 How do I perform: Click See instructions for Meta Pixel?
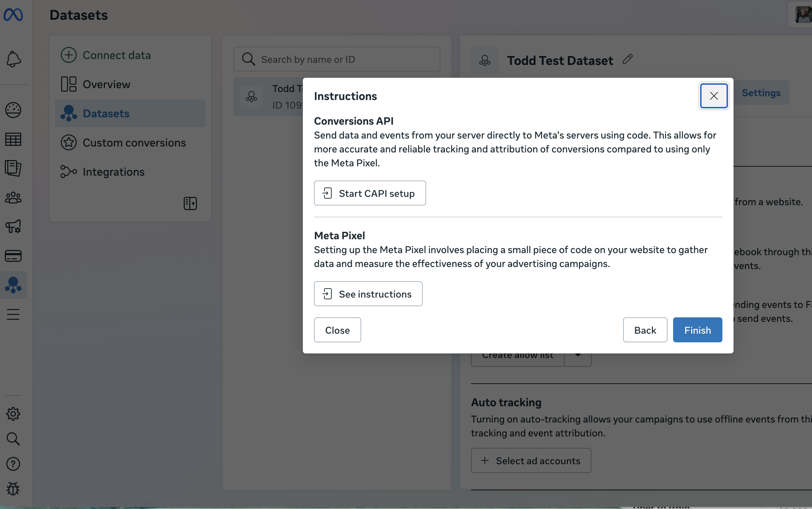pyautogui.click(x=368, y=294)
